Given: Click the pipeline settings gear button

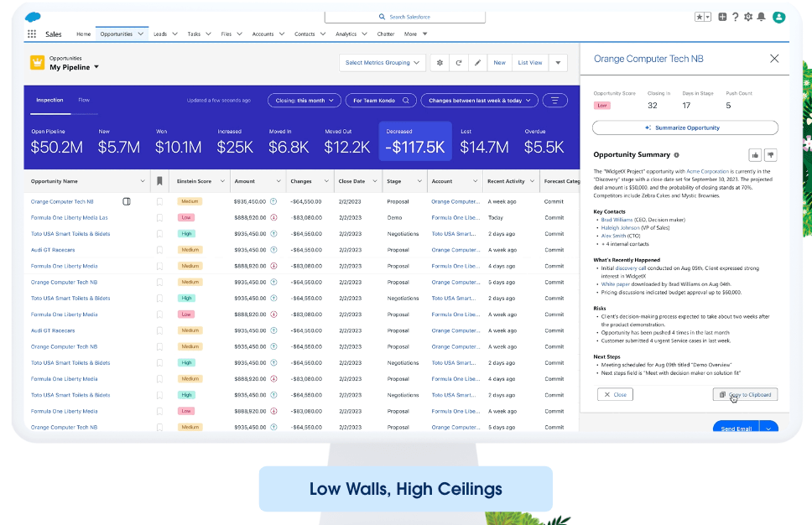Looking at the screenshot, I should [x=440, y=63].
